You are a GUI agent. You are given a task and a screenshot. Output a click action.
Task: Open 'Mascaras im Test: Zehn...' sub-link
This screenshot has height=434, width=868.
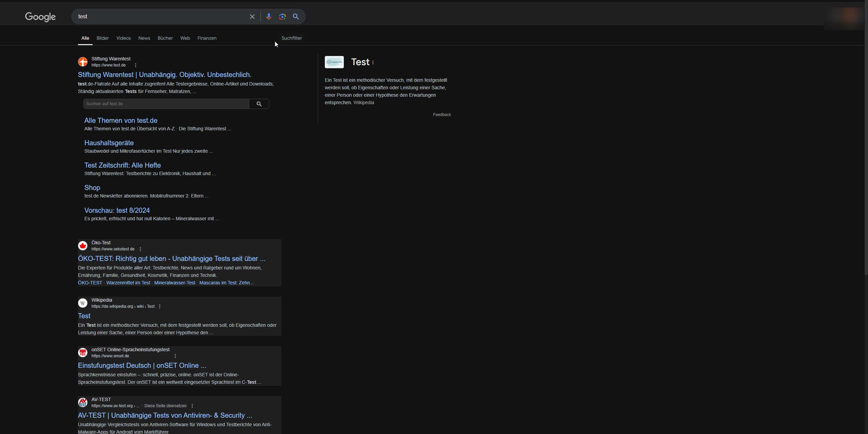[226, 283]
